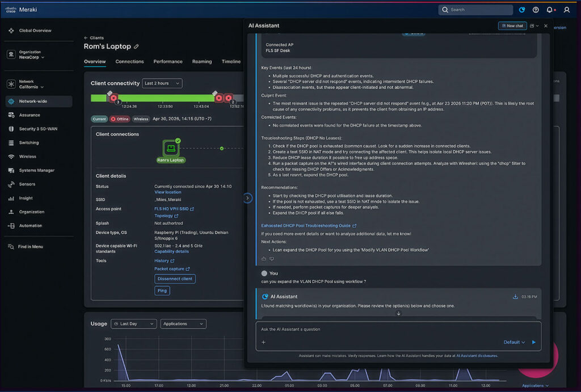Click the Disconnect client button
The height and width of the screenshot is (392, 581).
coord(175,279)
